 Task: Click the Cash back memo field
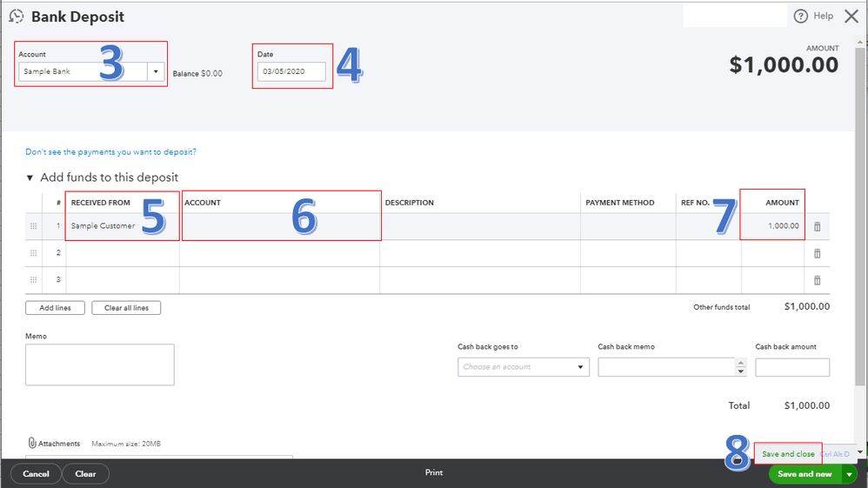666,367
